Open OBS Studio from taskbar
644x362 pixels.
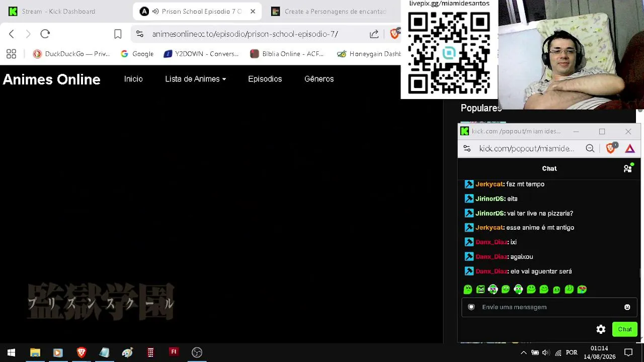tap(197, 352)
